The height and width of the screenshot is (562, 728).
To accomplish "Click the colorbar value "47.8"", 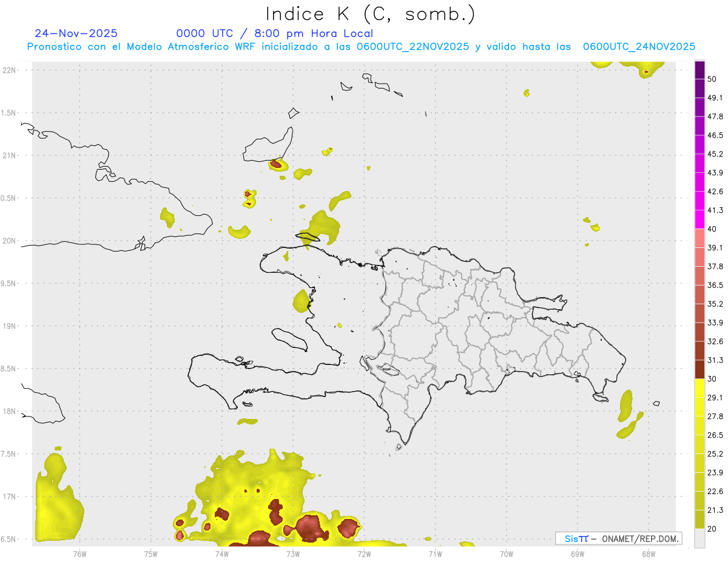I will 715,116.
